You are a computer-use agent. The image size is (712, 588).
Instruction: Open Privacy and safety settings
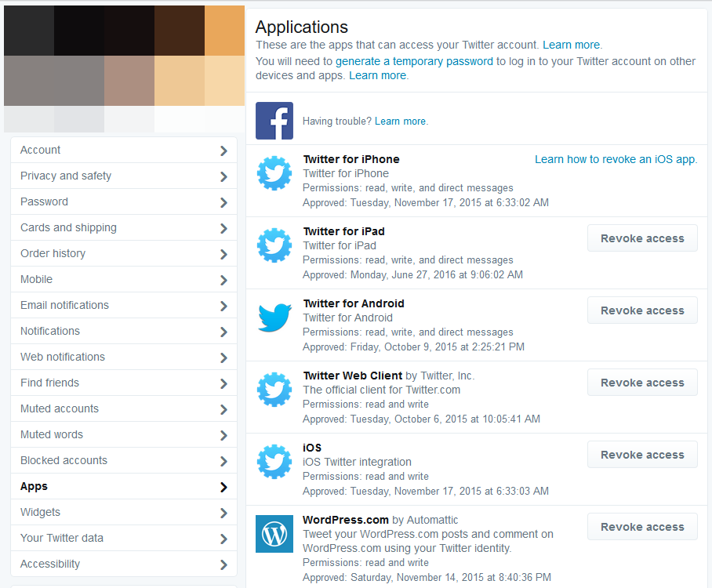[x=124, y=176]
